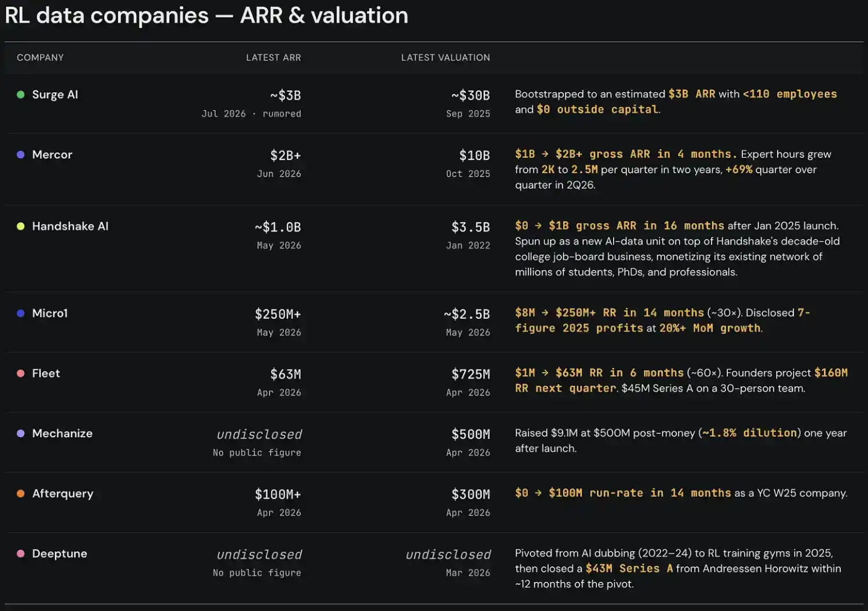The height and width of the screenshot is (611, 868).
Task: Click the lavender dot beside Mechanize
Action: (21, 433)
